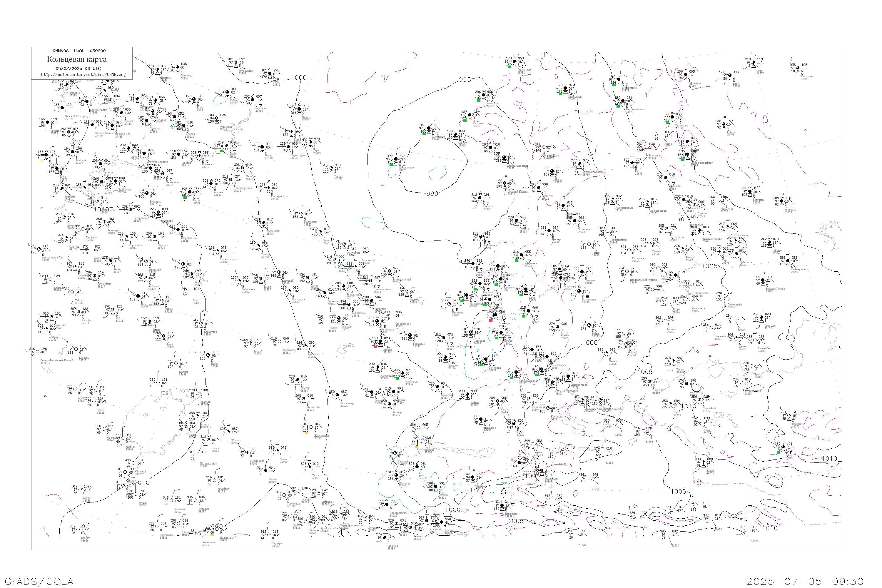
Task: Click the station circle symbol for Байкит 23891
Action: (x=724, y=124)
